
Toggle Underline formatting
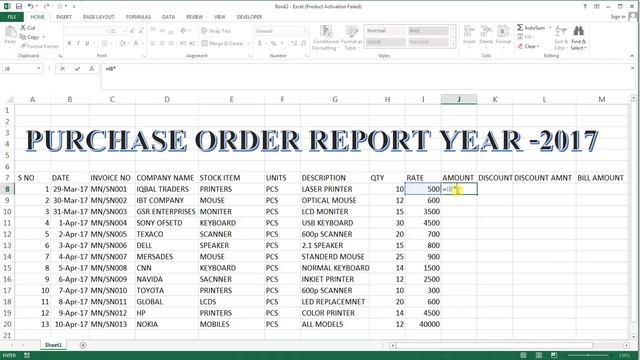point(87,43)
